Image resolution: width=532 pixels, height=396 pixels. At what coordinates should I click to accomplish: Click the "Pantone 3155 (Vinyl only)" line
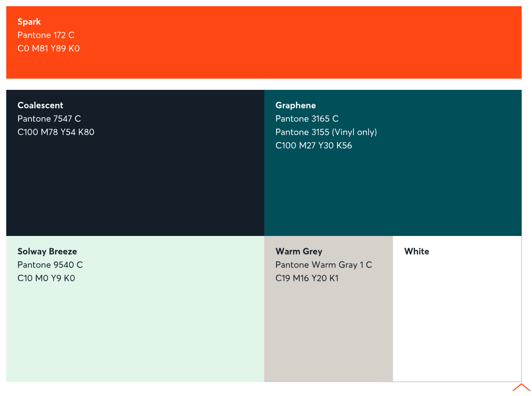pos(326,132)
